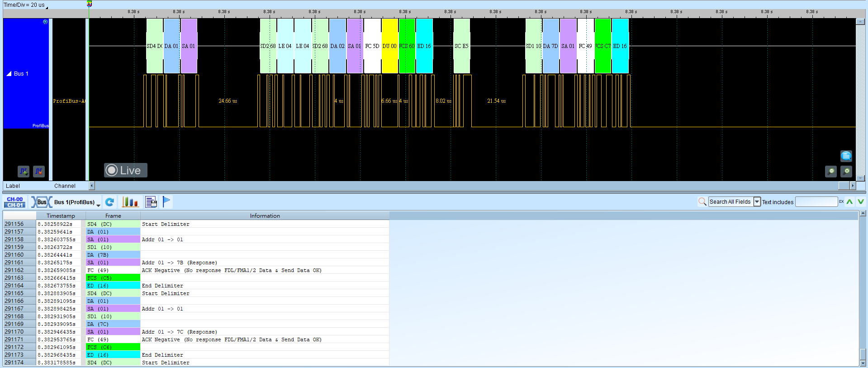Click the waveform horizontal scroll right arrow
This screenshot has height=368, width=868.
click(853, 186)
